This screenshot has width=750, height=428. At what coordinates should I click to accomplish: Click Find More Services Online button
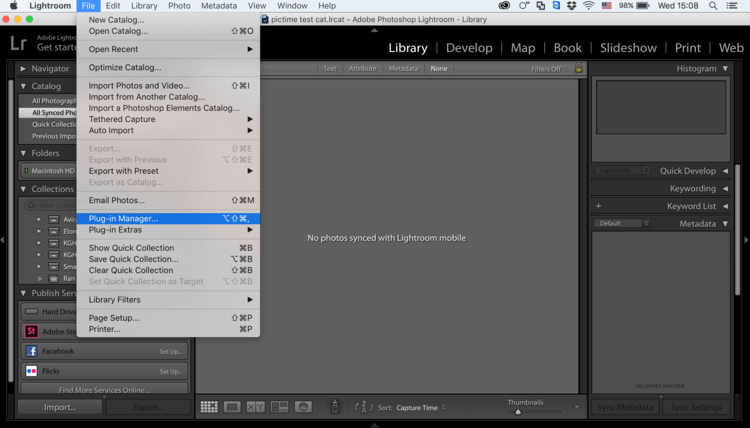(104, 390)
